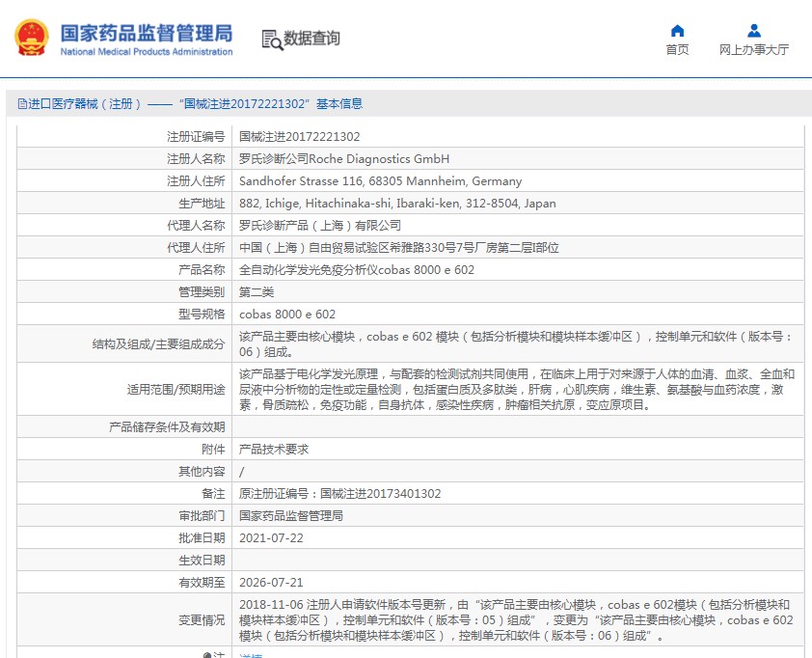Select the Hitachinaka-shi production address
Viewport: 812px width, 658px height.
click(397, 204)
